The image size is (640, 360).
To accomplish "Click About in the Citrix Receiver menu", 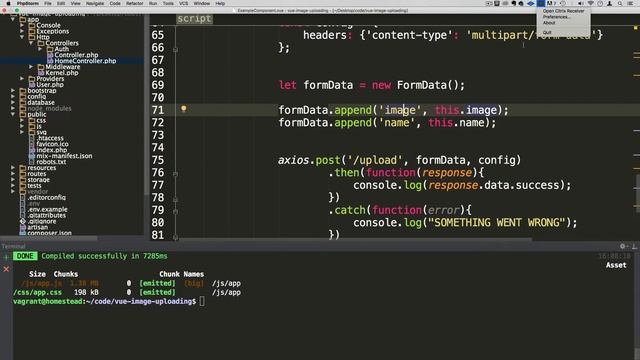I will 549,23.
